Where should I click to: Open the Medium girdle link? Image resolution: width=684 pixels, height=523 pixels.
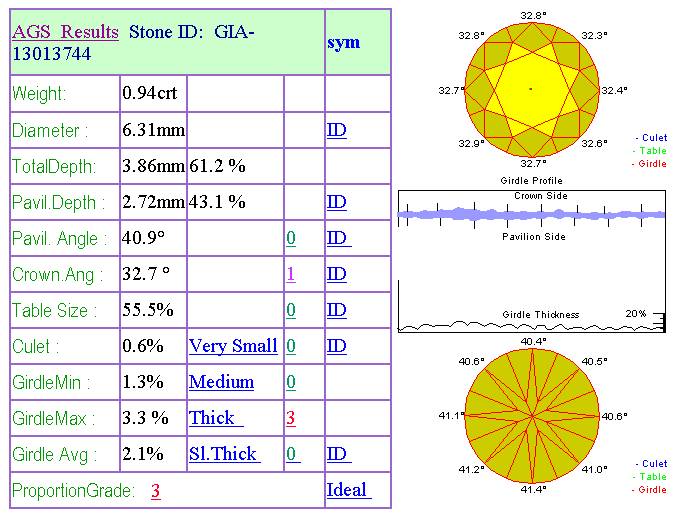(x=222, y=382)
